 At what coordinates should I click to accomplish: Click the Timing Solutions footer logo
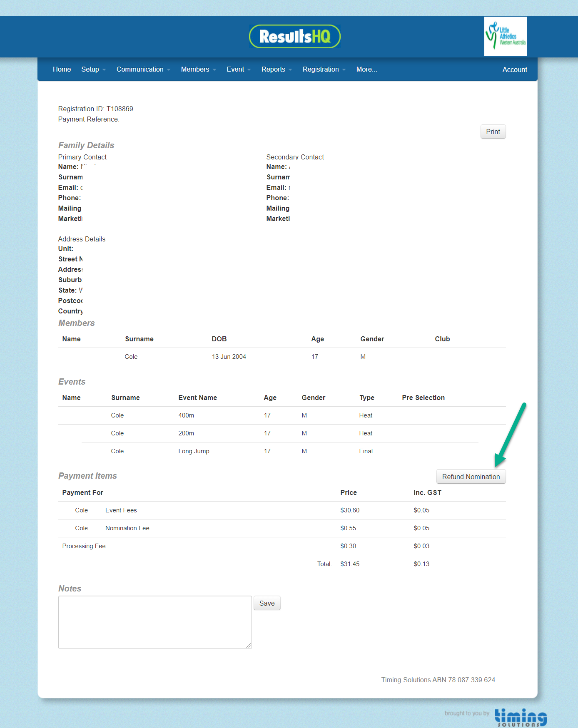[521, 717]
